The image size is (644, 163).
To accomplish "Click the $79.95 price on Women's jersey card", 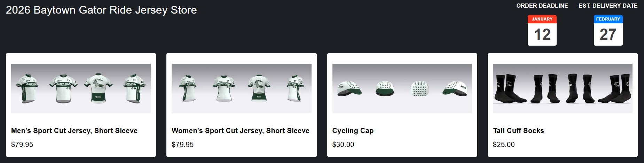I will (x=183, y=145).
